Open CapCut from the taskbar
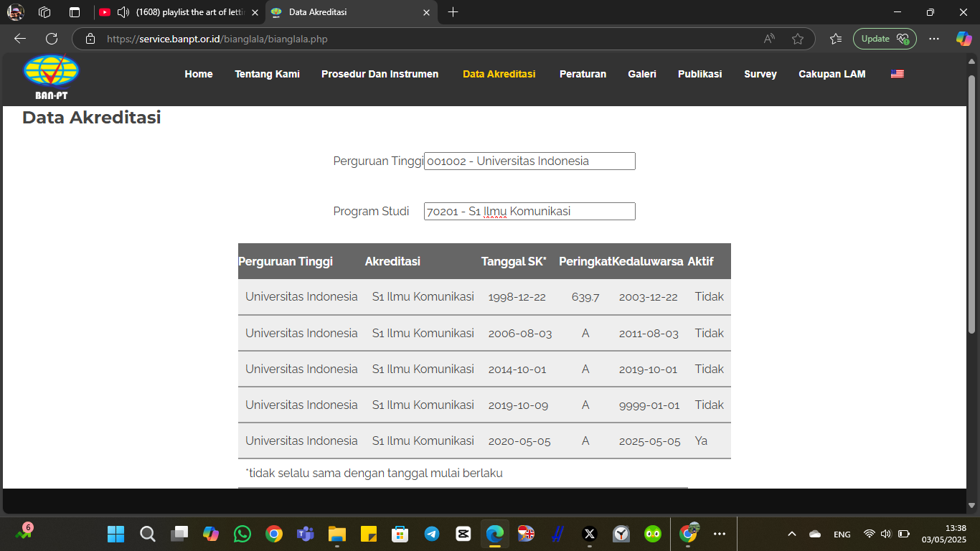Image resolution: width=980 pixels, height=551 pixels. point(463,534)
